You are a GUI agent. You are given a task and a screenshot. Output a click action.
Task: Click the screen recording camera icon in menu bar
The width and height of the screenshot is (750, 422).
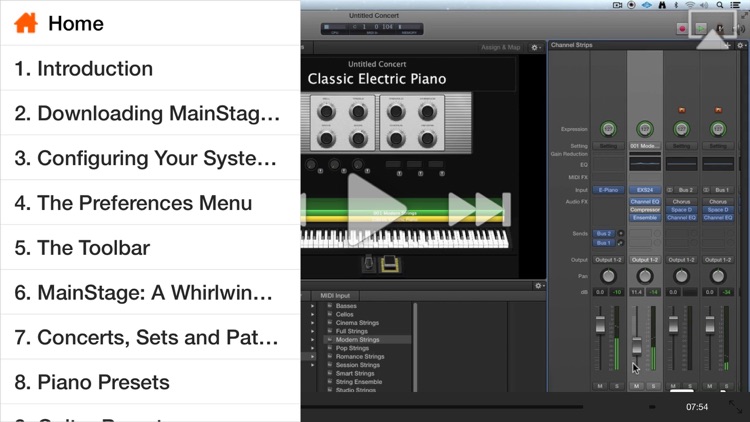tap(618, 5)
